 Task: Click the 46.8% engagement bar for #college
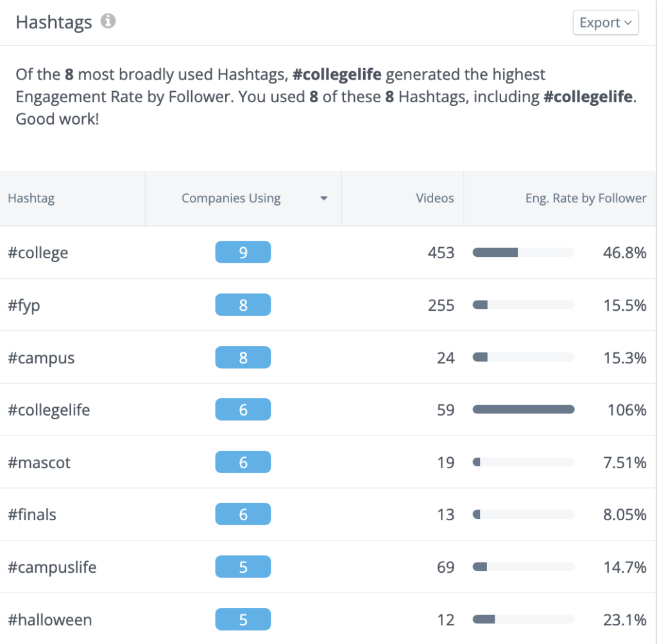(x=523, y=252)
